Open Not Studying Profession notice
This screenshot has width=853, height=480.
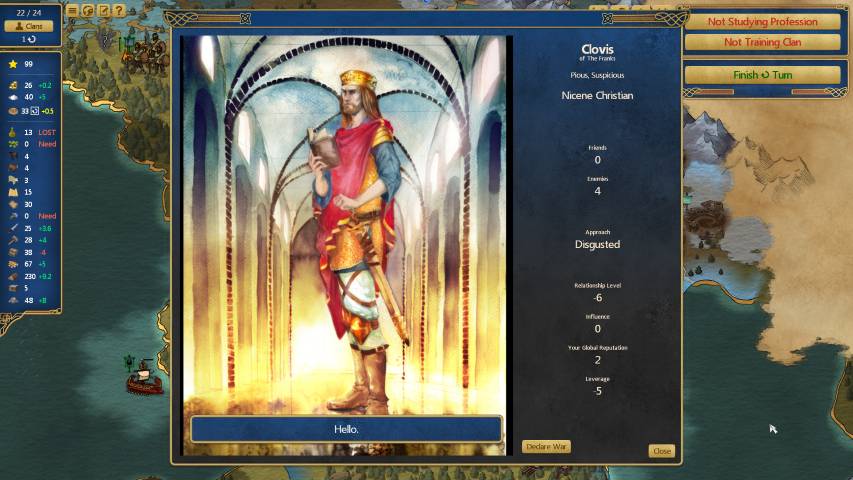point(763,22)
